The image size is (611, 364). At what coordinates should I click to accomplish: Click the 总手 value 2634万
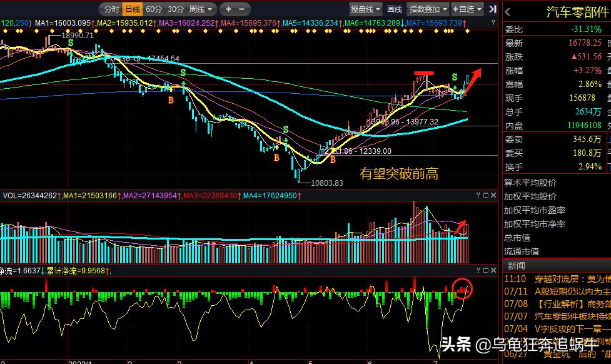coord(588,112)
